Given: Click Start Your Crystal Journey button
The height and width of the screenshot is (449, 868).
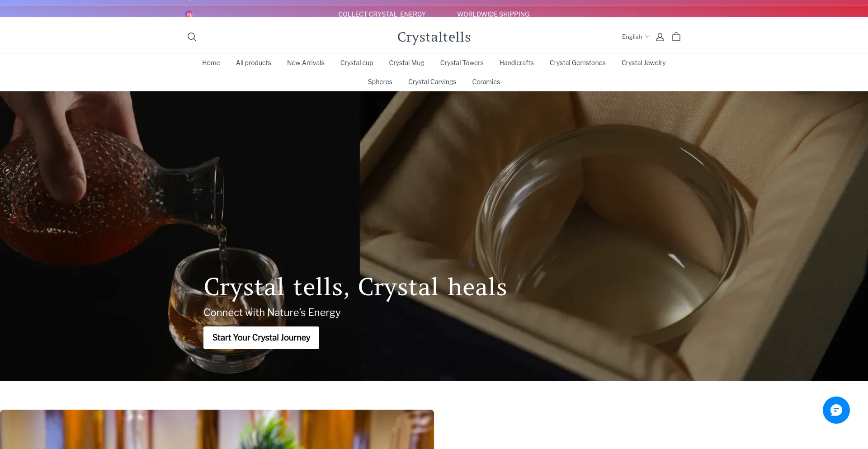Looking at the screenshot, I should [x=261, y=338].
